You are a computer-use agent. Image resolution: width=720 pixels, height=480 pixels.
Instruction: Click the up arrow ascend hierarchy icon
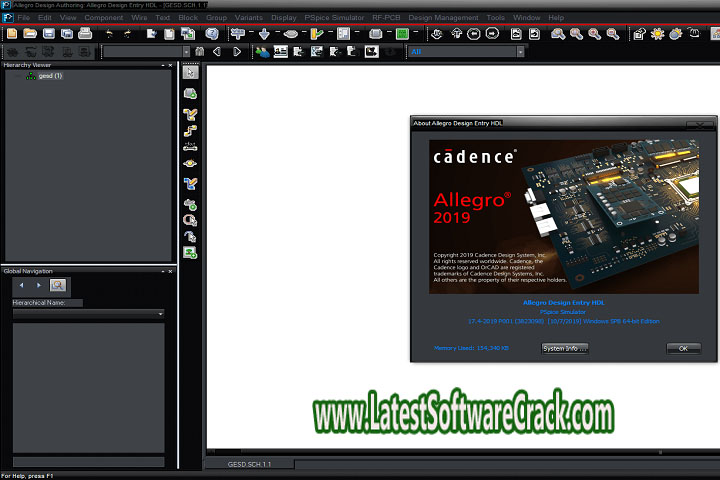click(456, 34)
